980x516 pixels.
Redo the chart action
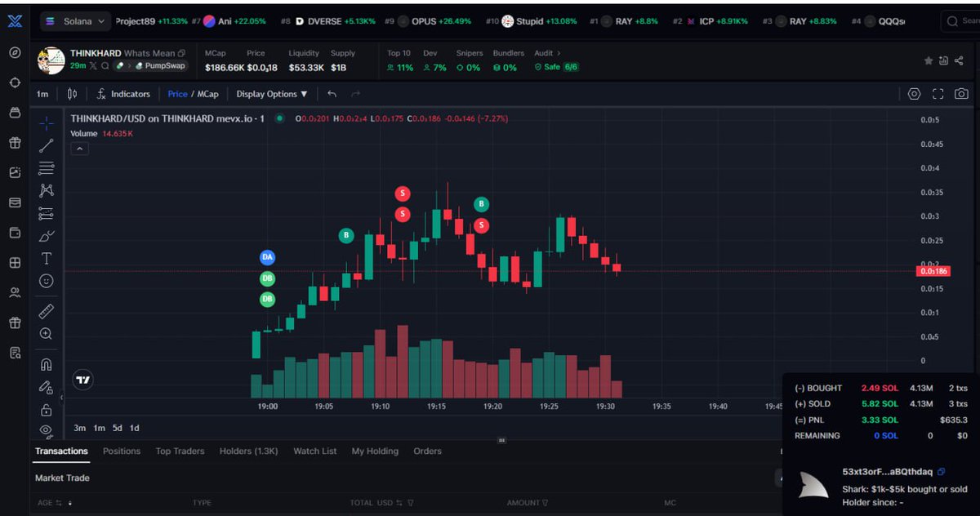(356, 94)
